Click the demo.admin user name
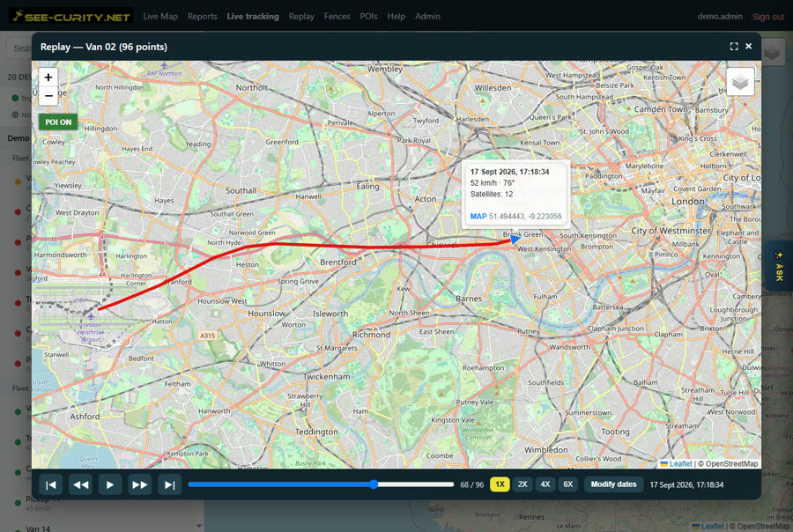The height and width of the screenshot is (532, 793). [720, 16]
